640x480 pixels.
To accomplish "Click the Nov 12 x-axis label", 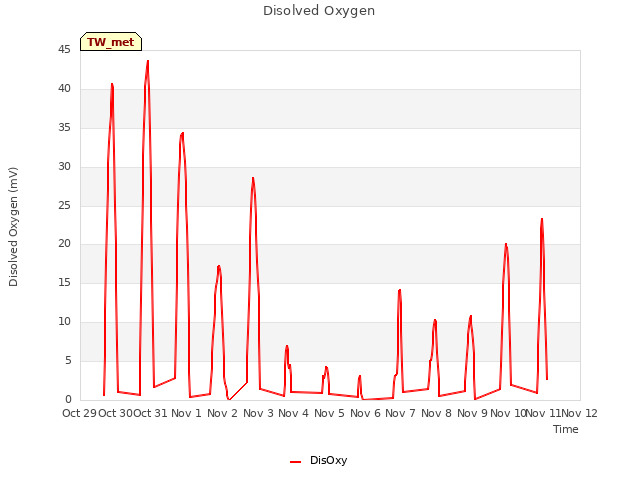I will [x=580, y=413].
